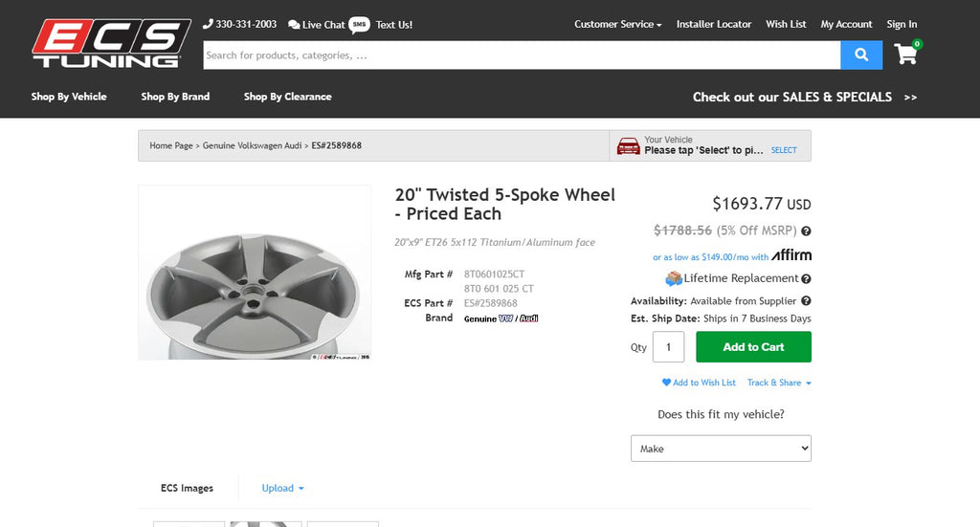The width and height of the screenshot is (980, 527).
Task: Click the MSRP discount help question icon
Action: pos(806,231)
